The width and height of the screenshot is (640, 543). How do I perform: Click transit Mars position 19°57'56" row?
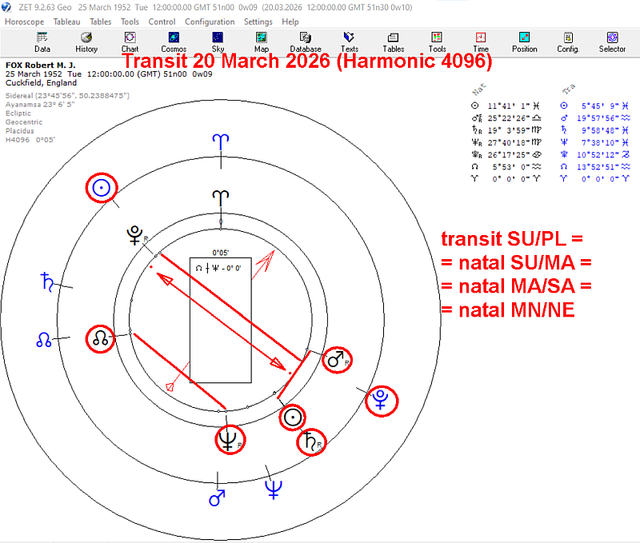595,118
